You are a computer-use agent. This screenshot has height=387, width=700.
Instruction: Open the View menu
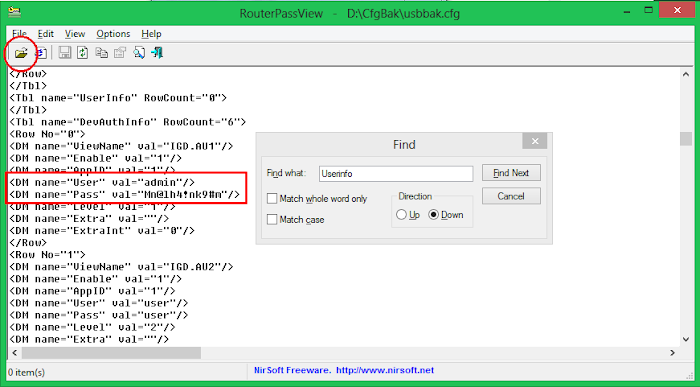coord(75,34)
